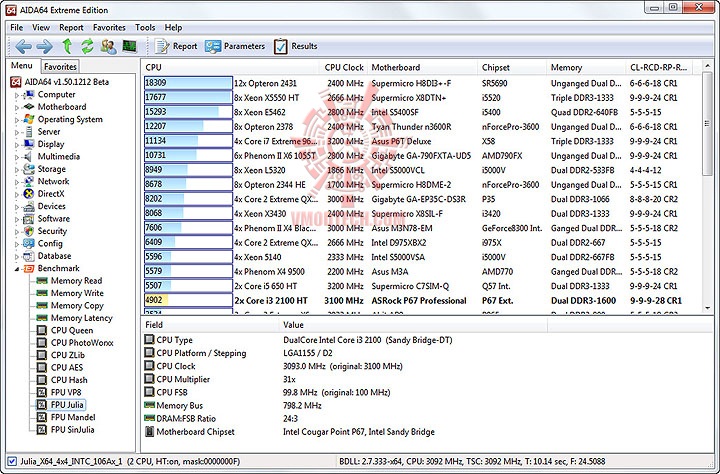Expand the Computer tree node

[x=17, y=95]
